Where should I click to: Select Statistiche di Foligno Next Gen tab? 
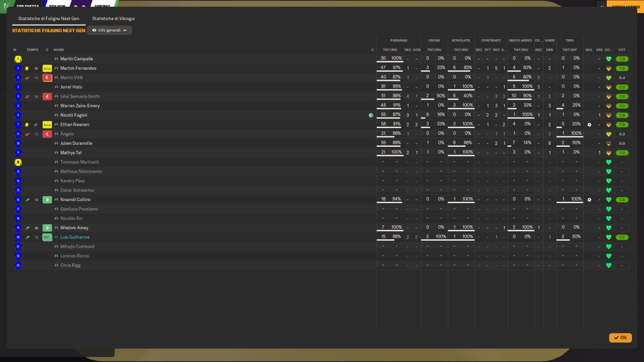[49, 19]
